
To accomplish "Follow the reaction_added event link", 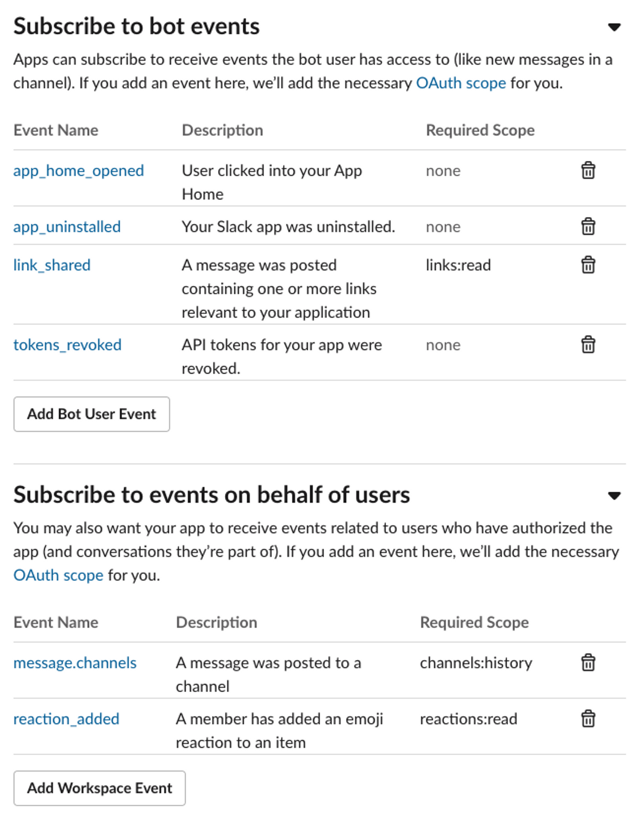I will (x=66, y=719).
